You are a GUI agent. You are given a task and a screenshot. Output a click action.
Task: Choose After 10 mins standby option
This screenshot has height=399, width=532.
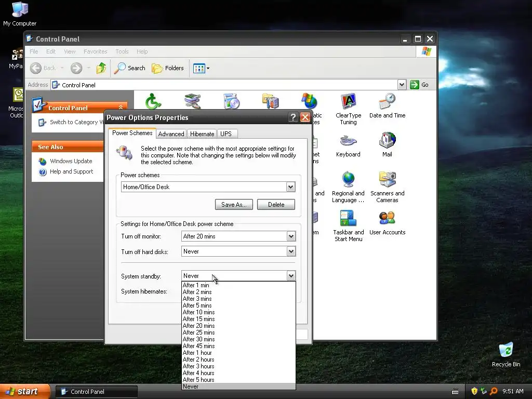[x=238, y=312]
